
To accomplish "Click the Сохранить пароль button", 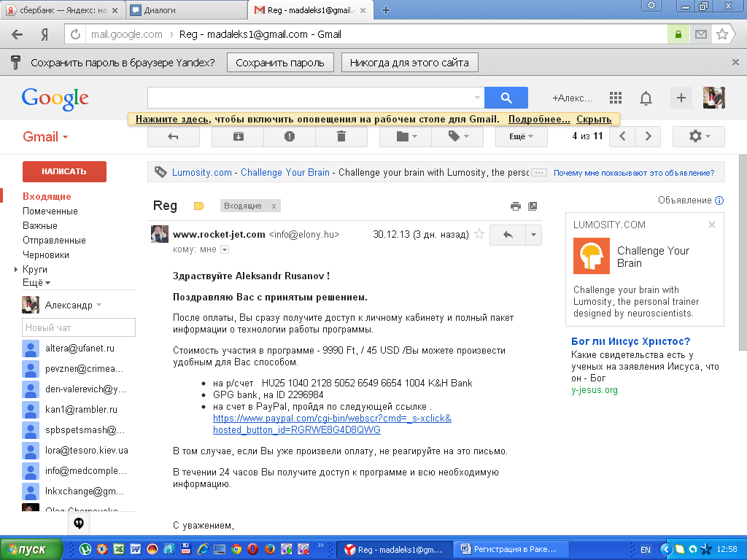I will point(280,63).
